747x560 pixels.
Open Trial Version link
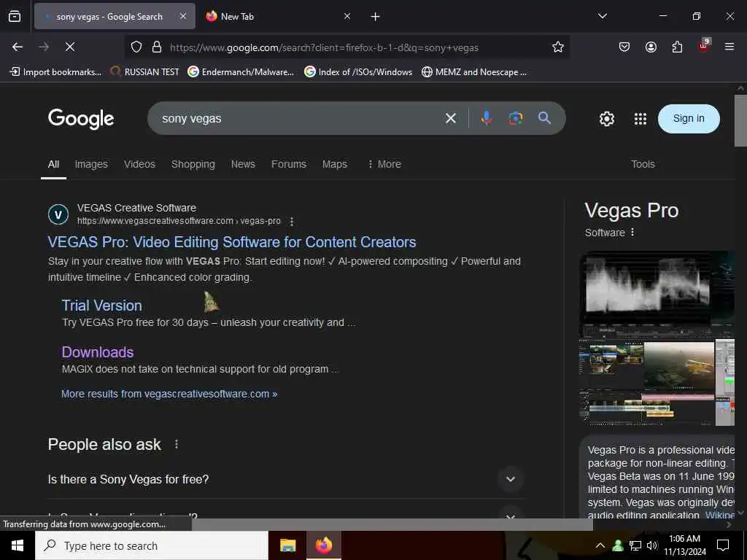(x=102, y=306)
